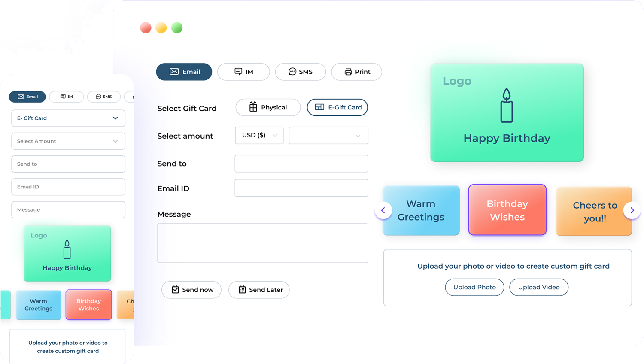
Task: Click the printer icon on Print tab
Action: click(348, 72)
